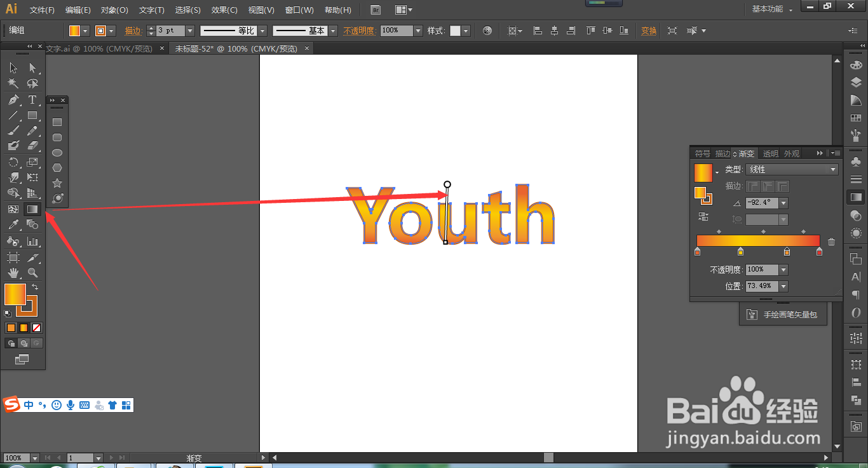
Task: Open the Transparency panel icon in dock
Action: pyautogui.click(x=856, y=216)
